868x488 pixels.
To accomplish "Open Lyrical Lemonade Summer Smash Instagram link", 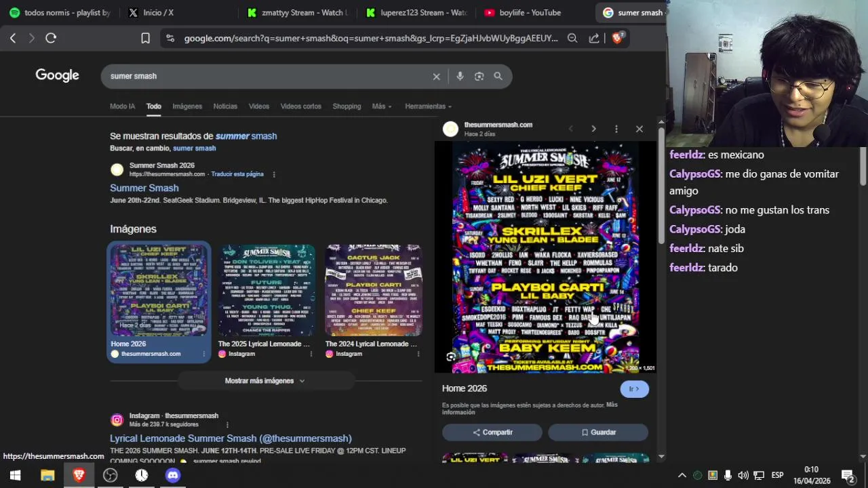I will (231, 439).
